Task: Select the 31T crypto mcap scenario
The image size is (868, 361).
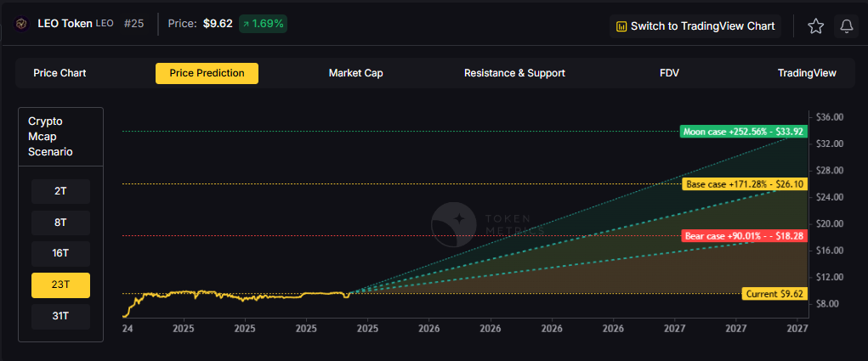Action: tap(61, 316)
